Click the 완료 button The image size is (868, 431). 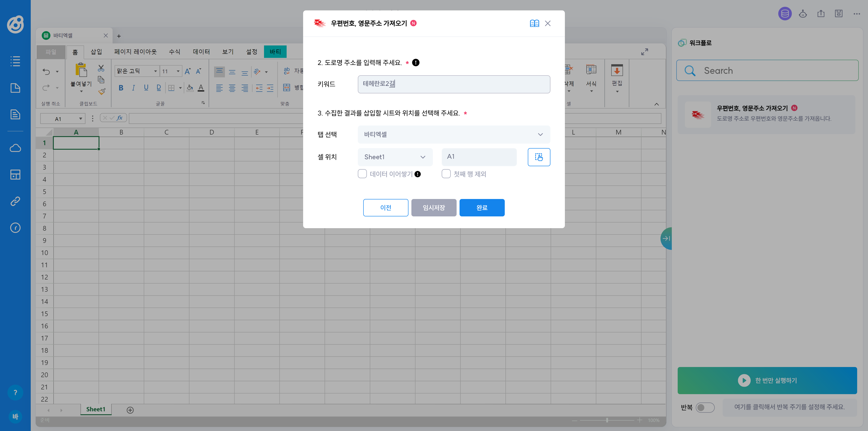coord(482,208)
